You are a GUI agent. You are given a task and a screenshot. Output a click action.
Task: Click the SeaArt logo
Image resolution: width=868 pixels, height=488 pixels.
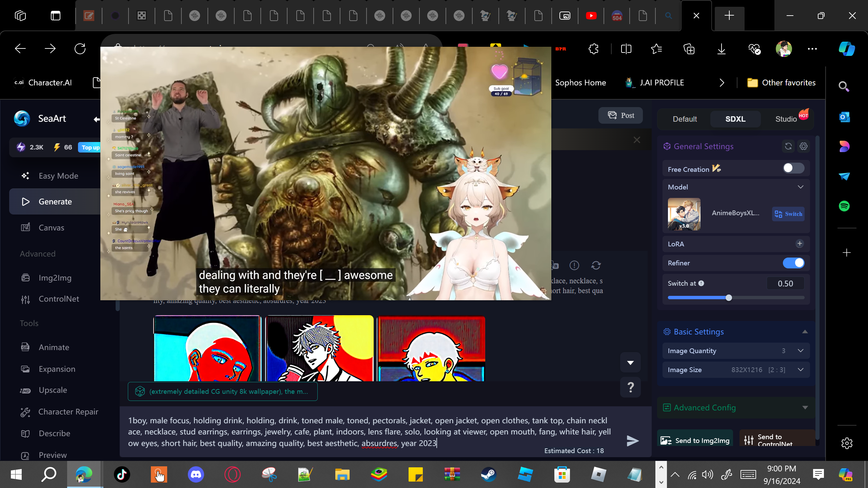(22, 119)
